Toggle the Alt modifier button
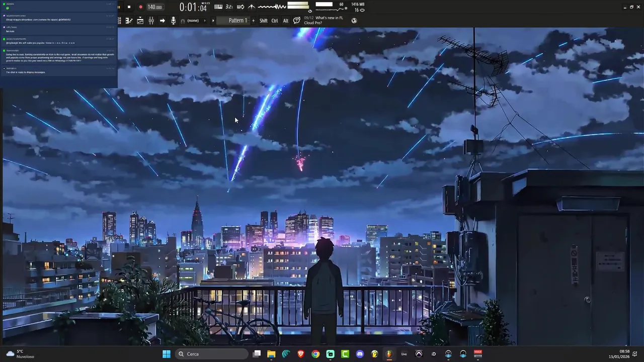The width and height of the screenshot is (644, 362). (286, 21)
